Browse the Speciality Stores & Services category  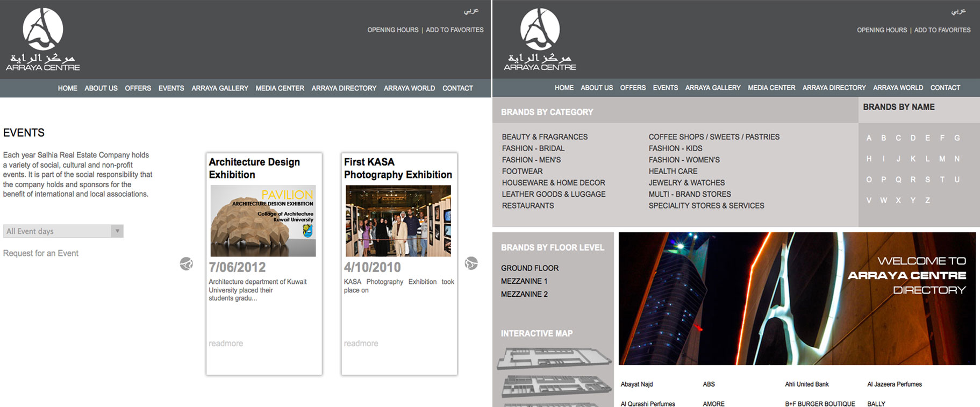(x=706, y=206)
